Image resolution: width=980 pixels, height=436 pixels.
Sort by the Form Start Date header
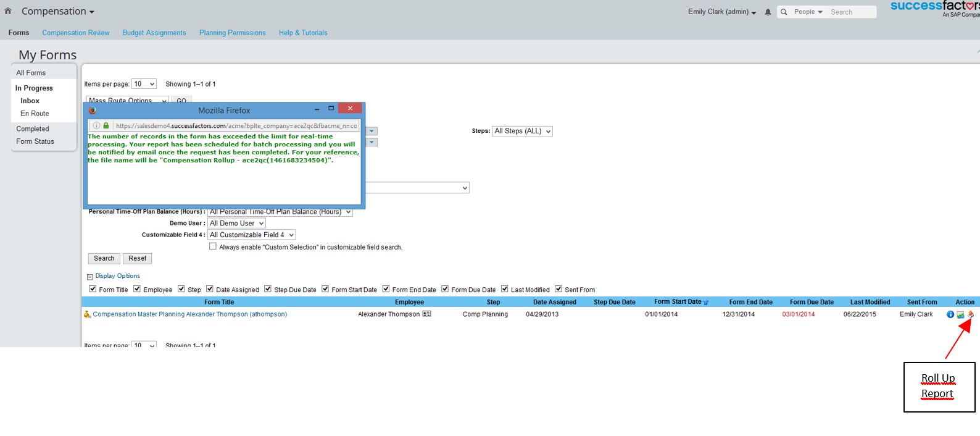(678, 302)
